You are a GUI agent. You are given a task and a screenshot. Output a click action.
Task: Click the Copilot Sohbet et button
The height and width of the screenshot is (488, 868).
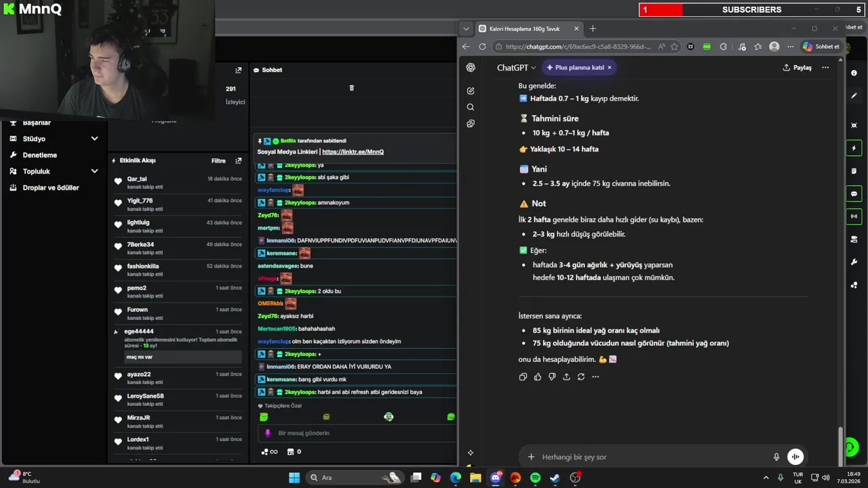[821, 47]
